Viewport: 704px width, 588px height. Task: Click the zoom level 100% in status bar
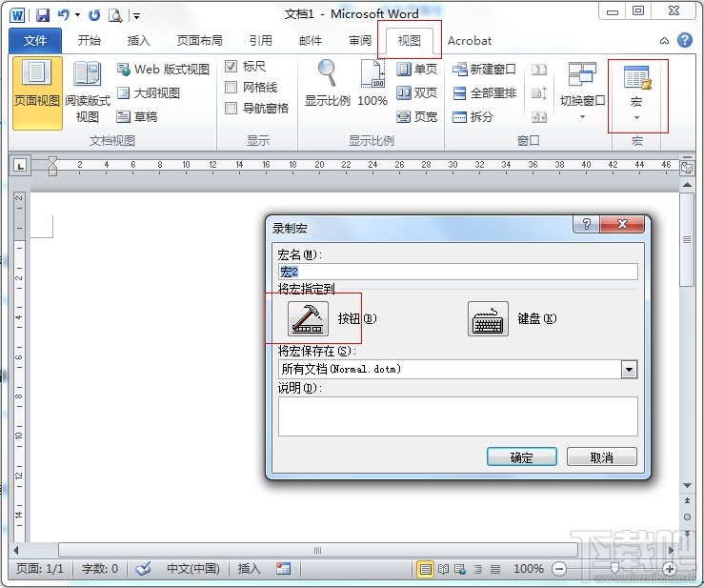pos(529,569)
